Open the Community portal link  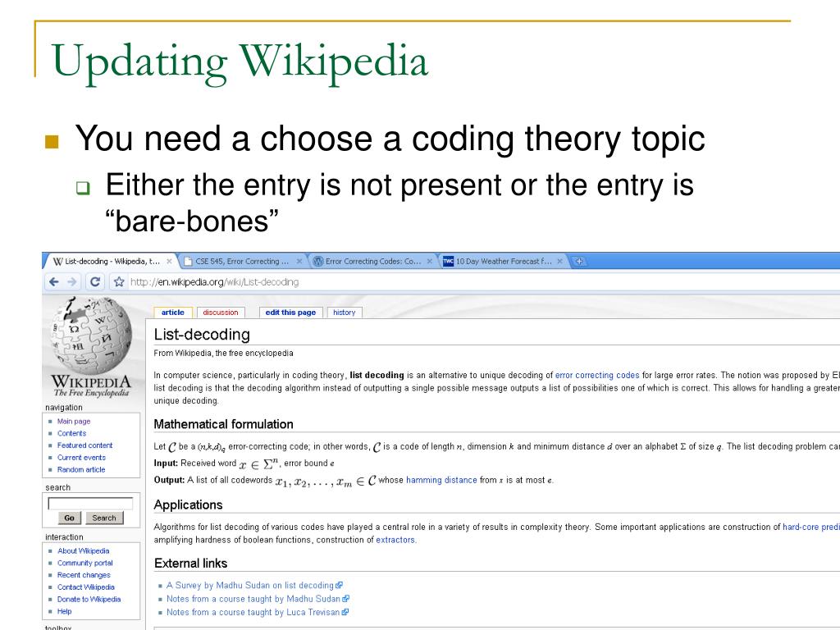point(85,563)
